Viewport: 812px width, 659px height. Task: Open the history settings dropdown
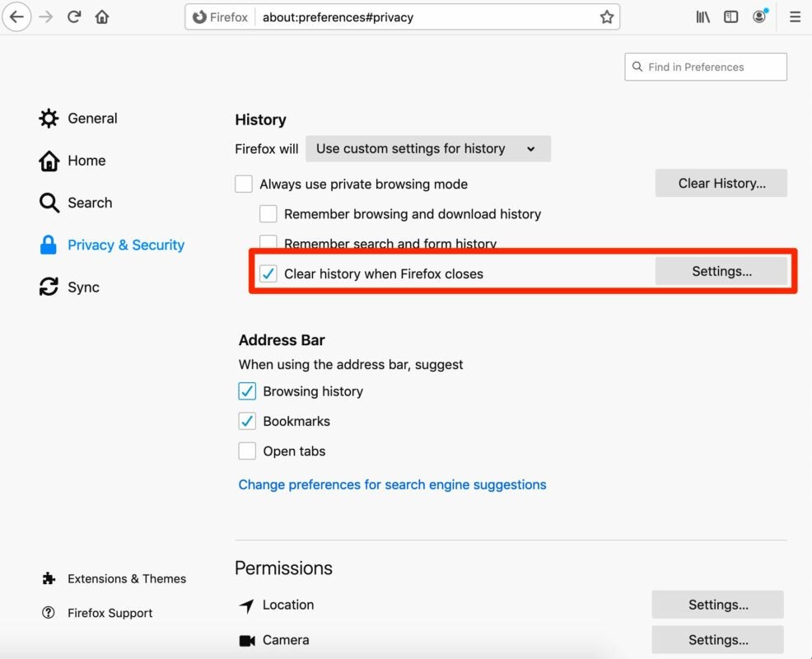pos(427,149)
